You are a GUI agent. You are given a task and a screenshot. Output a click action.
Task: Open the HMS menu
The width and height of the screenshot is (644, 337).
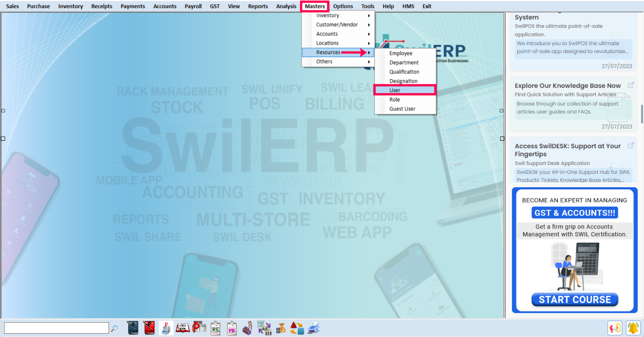point(408,6)
